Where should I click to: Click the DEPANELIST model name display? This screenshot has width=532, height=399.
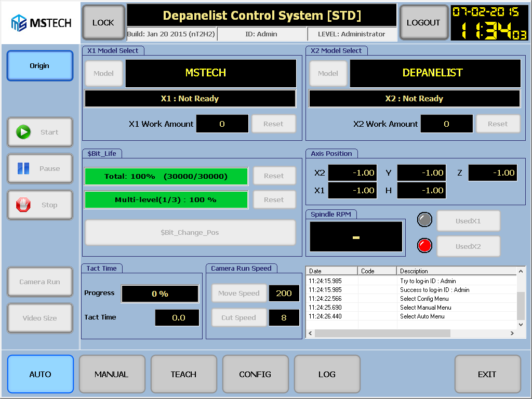tap(435, 73)
